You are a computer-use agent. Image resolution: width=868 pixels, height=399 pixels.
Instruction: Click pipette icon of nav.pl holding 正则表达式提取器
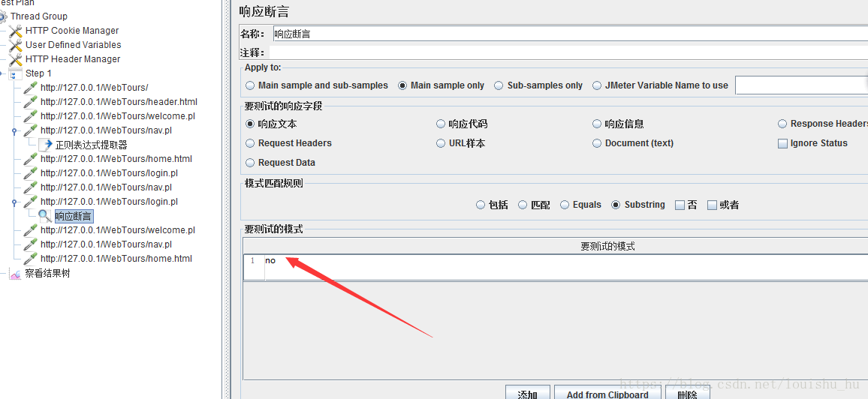(31, 130)
